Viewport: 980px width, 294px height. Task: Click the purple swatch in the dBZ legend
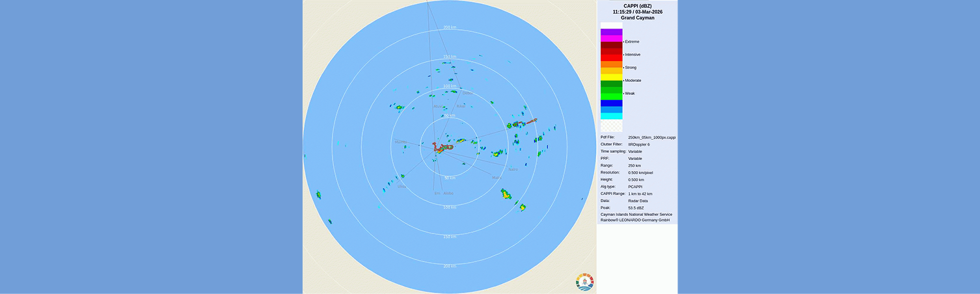(611, 32)
